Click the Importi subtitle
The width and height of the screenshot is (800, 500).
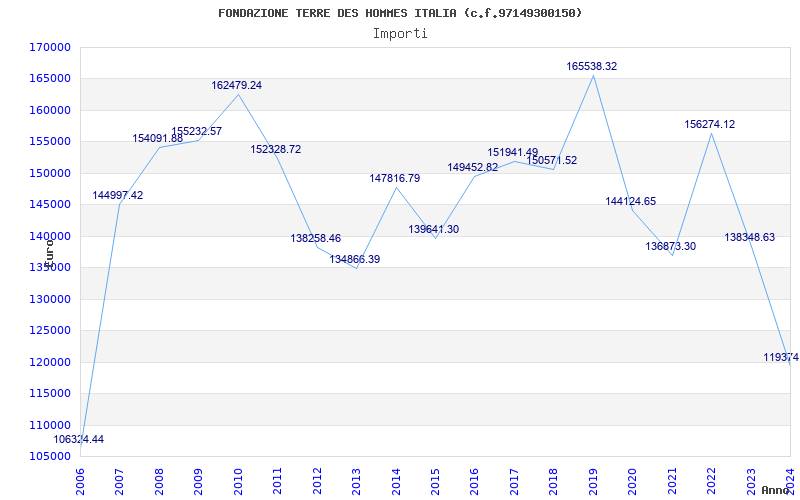pyautogui.click(x=400, y=34)
